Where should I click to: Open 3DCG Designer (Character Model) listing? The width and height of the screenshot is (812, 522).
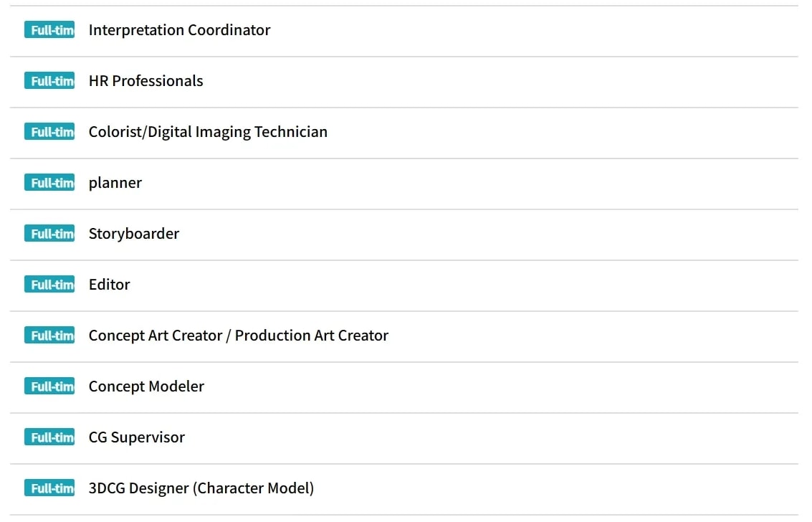tap(201, 488)
